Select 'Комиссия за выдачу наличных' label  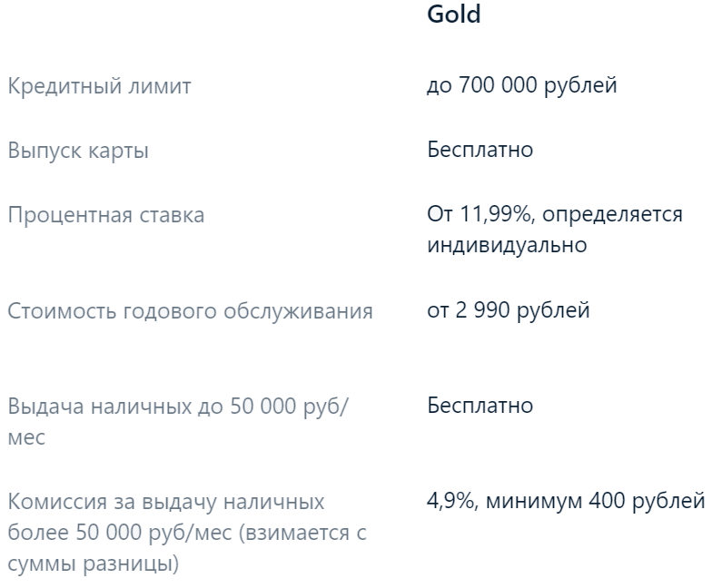tap(166, 502)
